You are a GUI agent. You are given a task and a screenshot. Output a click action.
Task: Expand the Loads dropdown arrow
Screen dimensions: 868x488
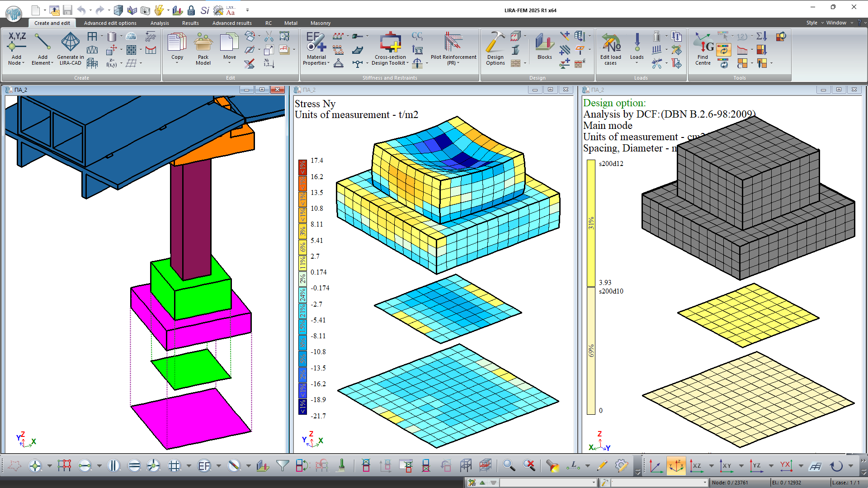pos(637,63)
